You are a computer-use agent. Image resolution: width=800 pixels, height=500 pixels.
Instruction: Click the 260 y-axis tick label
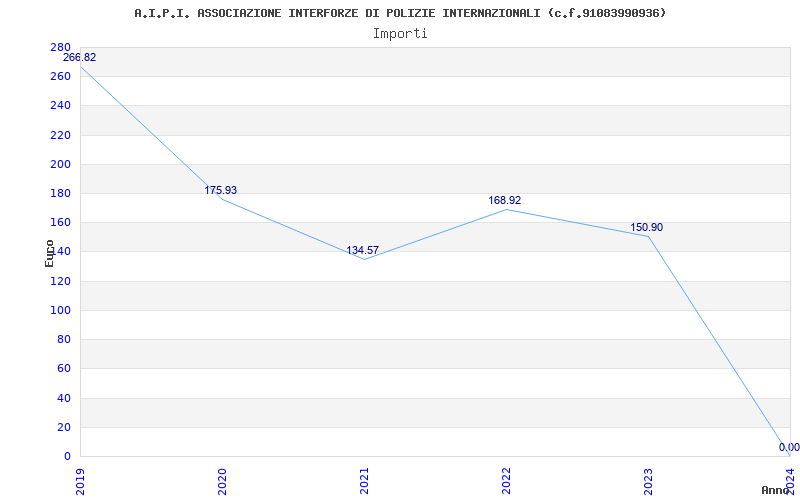[60, 77]
